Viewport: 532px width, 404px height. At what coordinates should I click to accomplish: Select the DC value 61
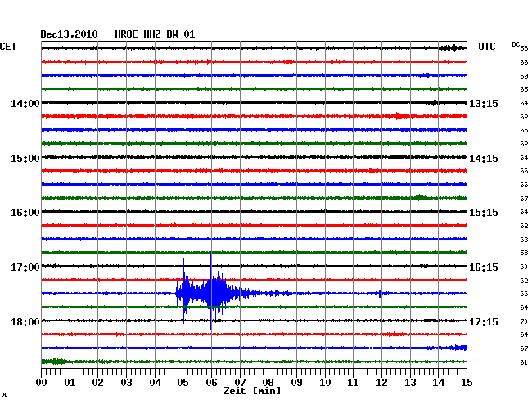(x=524, y=362)
